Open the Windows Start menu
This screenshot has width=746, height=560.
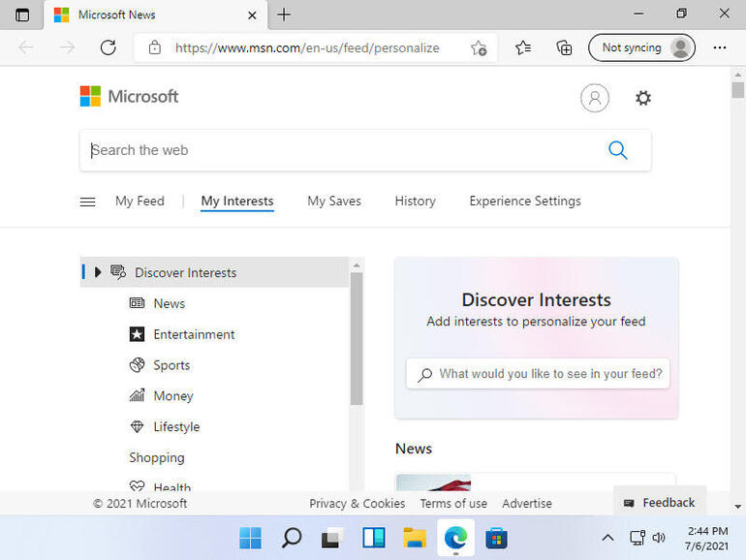pyautogui.click(x=251, y=538)
